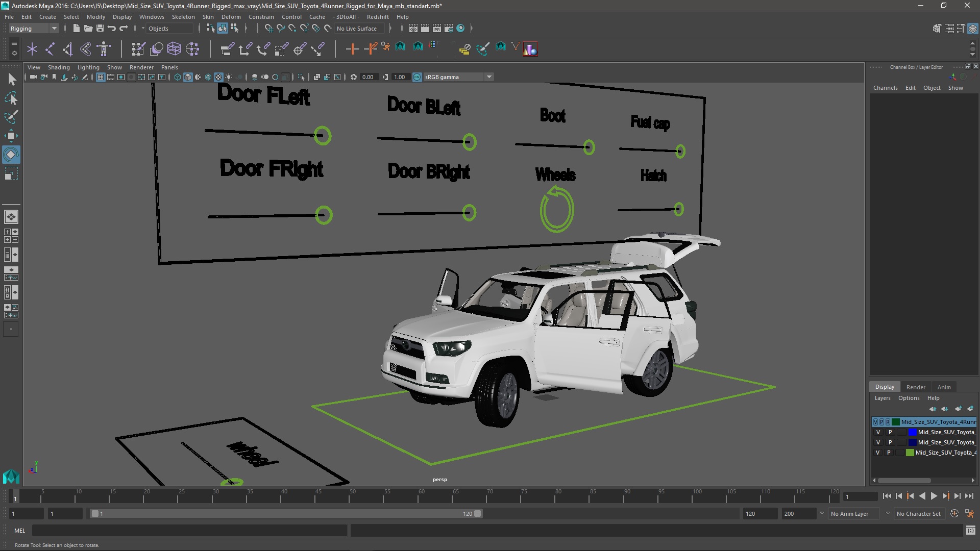Open Render Settings clapperboard gear icon

tap(448, 28)
